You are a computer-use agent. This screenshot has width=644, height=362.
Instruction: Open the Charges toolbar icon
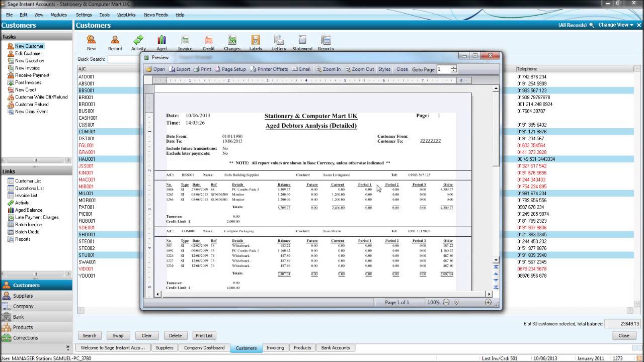click(x=232, y=43)
